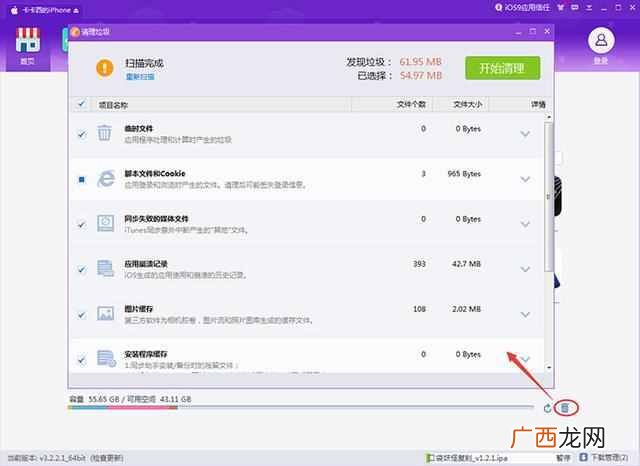The height and width of the screenshot is (466, 640).
Task: Expand details of the installer cache row
Action: point(525,359)
